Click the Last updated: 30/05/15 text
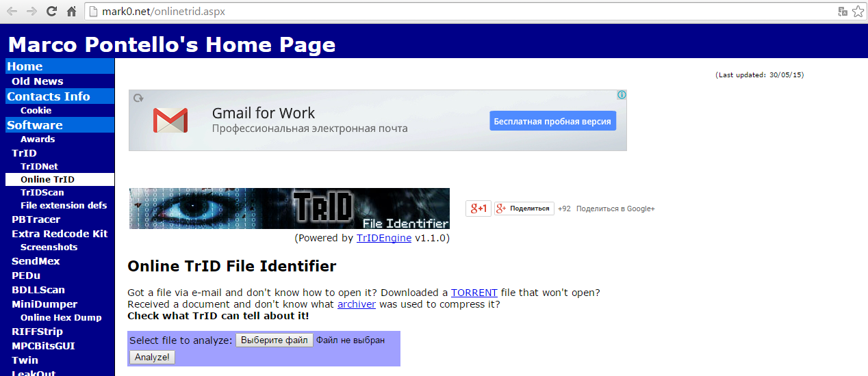Viewport: 868px width, 376px height. (760, 75)
